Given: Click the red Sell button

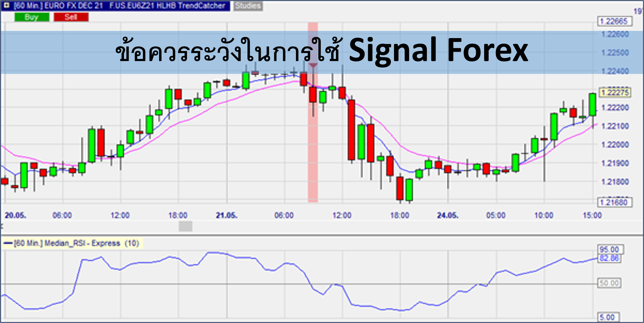Looking at the screenshot, I should (71, 17).
